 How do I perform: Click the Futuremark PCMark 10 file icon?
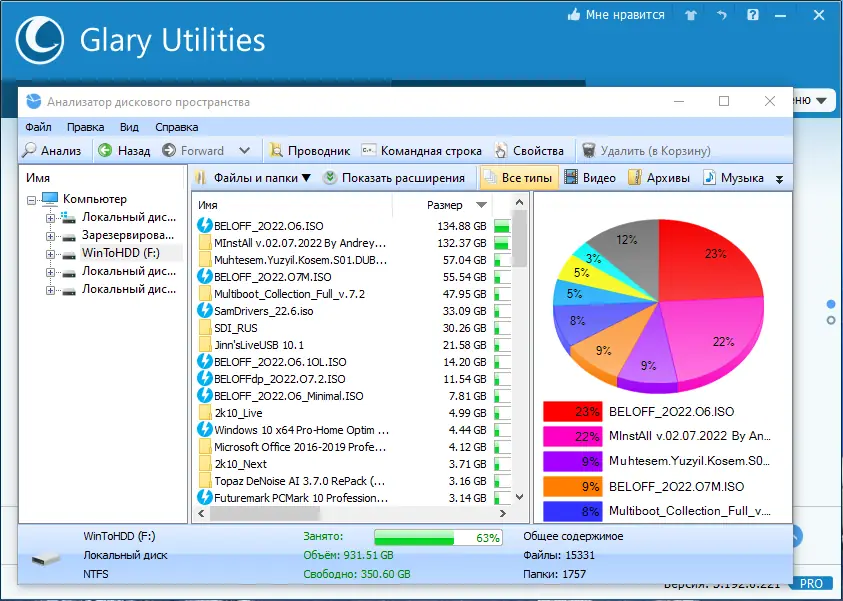tap(204, 497)
